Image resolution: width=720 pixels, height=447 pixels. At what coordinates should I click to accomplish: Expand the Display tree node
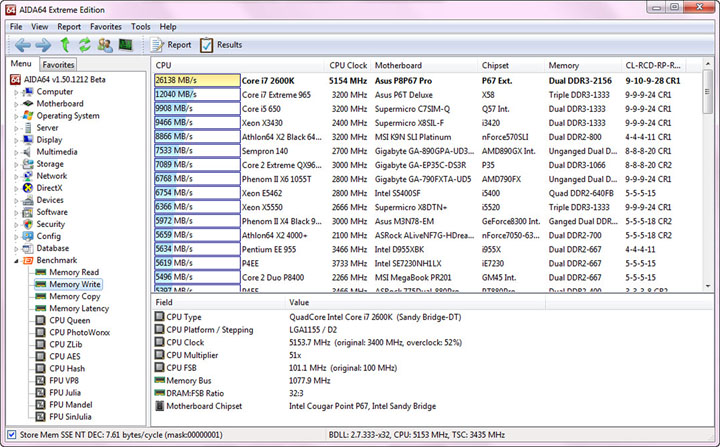(16, 140)
